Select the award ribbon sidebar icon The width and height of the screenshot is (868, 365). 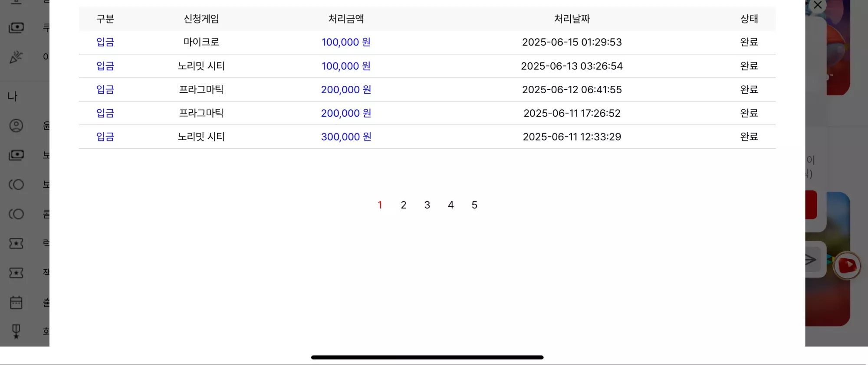16,332
